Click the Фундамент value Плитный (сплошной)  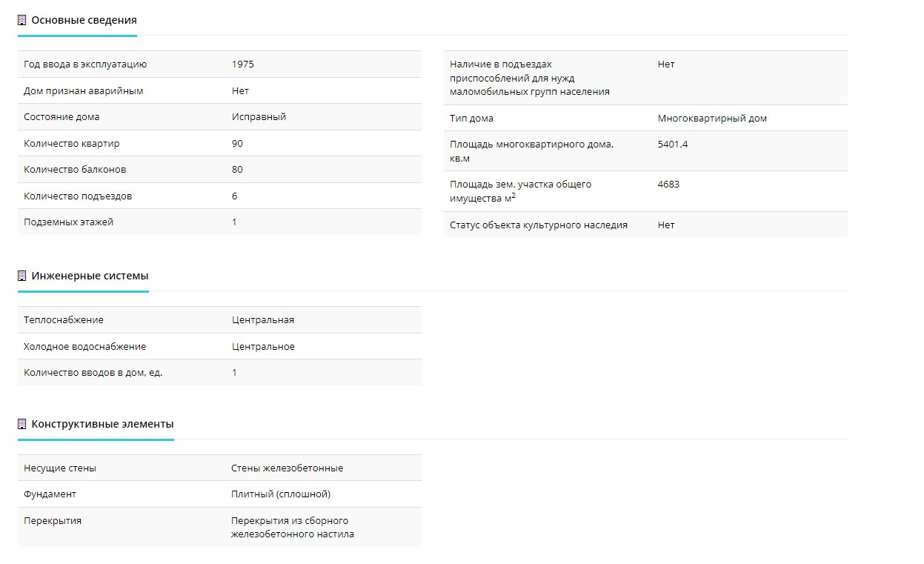[280, 494]
